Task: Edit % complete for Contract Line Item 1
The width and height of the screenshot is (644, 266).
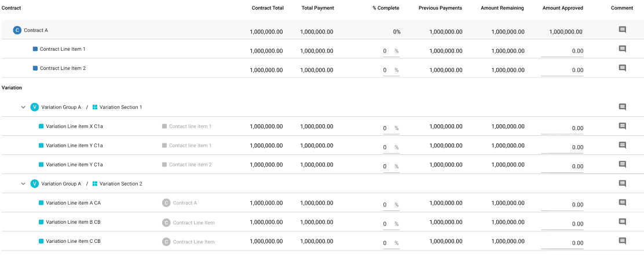Action: [386, 51]
